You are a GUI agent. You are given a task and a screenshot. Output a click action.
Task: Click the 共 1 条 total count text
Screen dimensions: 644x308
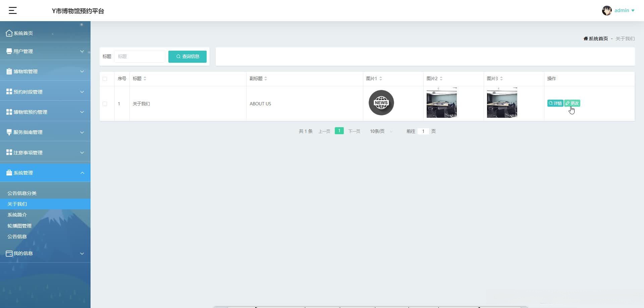click(306, 131)
